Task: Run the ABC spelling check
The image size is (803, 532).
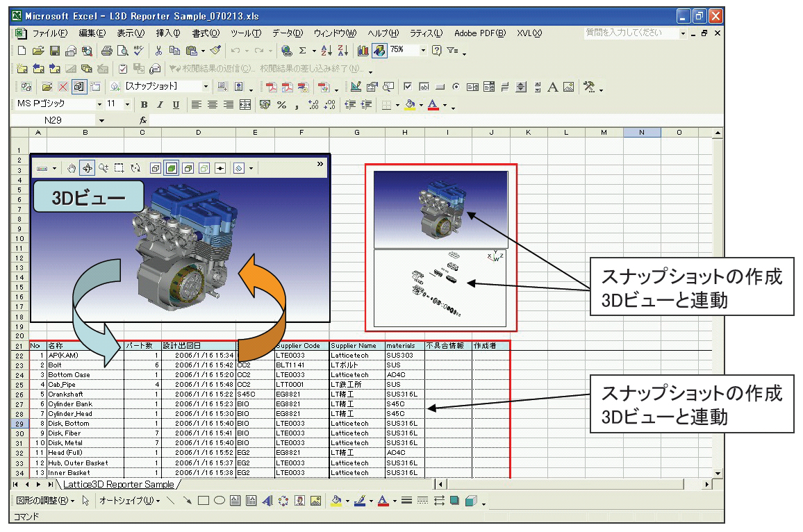Action: point(138,51)
